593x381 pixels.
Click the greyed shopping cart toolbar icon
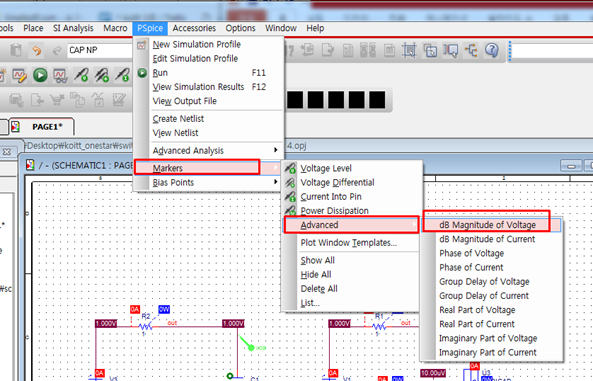pyautogui.click(x=57, y=100)
